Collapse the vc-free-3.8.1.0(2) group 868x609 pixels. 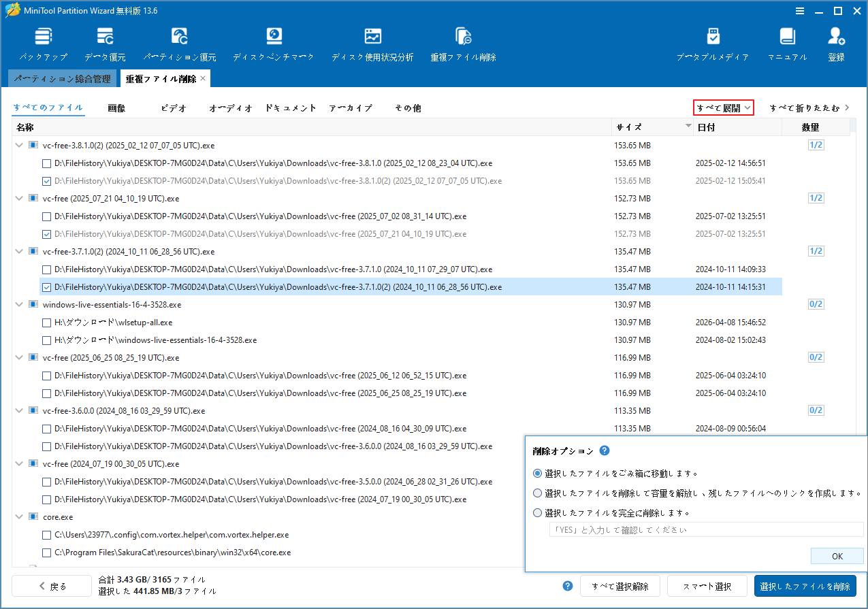pos(19,145)
